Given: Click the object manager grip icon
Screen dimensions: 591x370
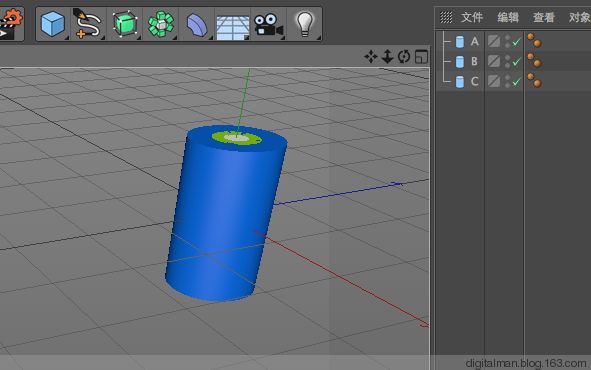Looking at the screenshot, I should [446, 17].
